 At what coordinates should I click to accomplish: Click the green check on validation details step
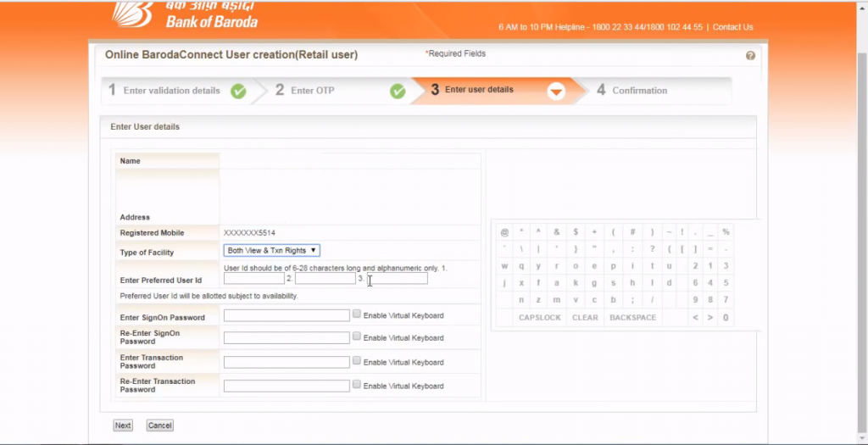point(238,92)
